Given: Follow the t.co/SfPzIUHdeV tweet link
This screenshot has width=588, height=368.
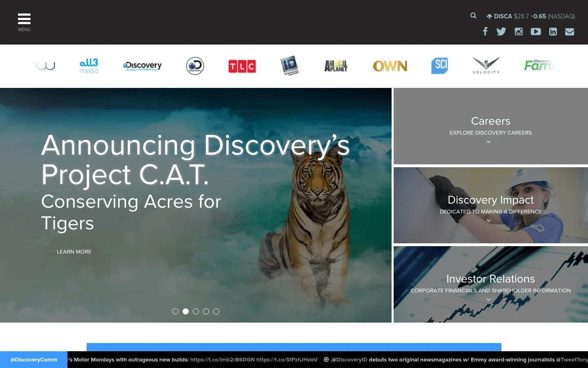Looking at the screenshot, I should click(287, 359).
